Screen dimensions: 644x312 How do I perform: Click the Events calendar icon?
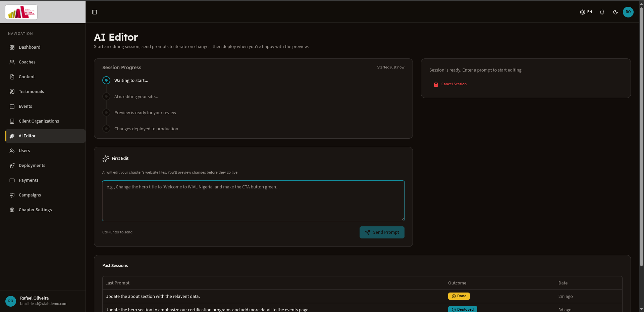pyautogui.click(x=12, y=106)
